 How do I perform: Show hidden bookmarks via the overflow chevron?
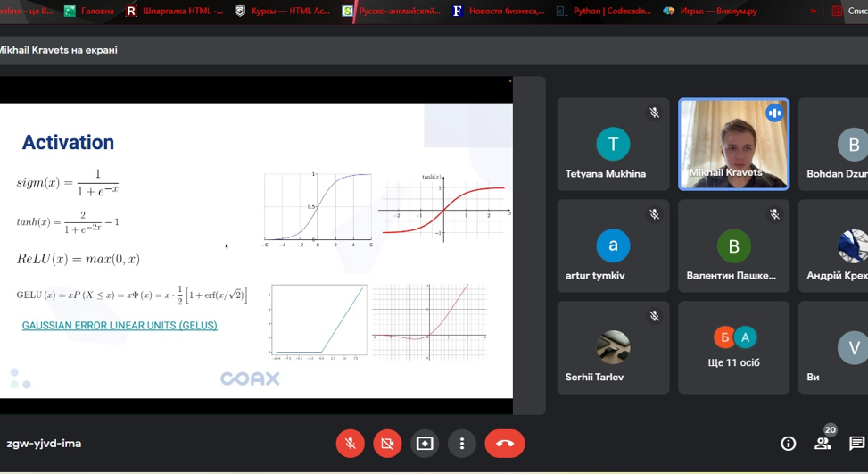pos(813,12)
